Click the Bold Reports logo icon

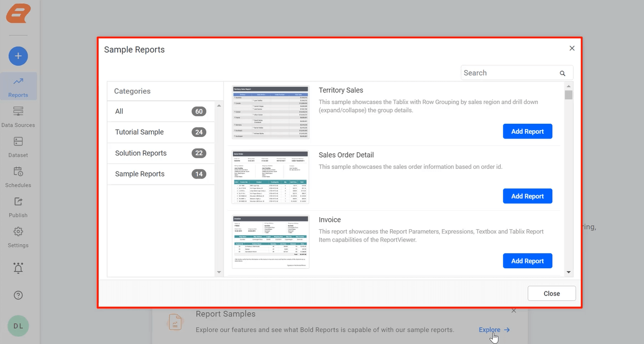coord(18,13)
